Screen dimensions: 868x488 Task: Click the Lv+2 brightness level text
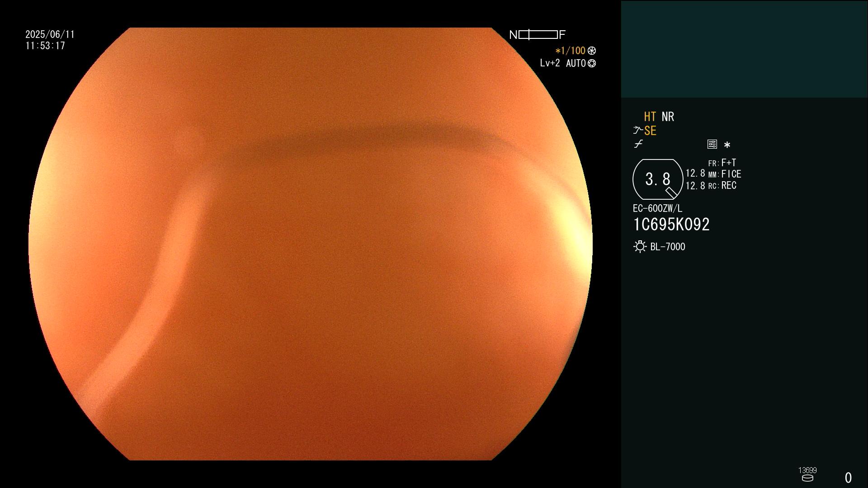550,63
